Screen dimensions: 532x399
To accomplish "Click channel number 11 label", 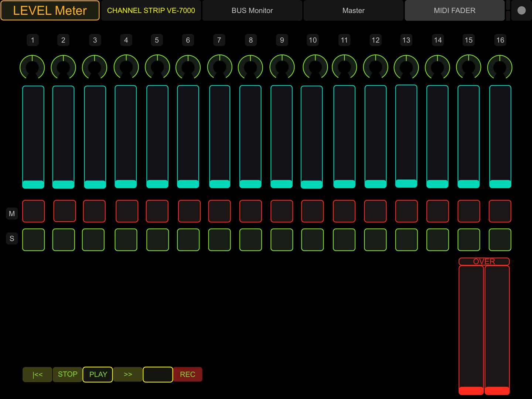I will (x=344, y=40).
